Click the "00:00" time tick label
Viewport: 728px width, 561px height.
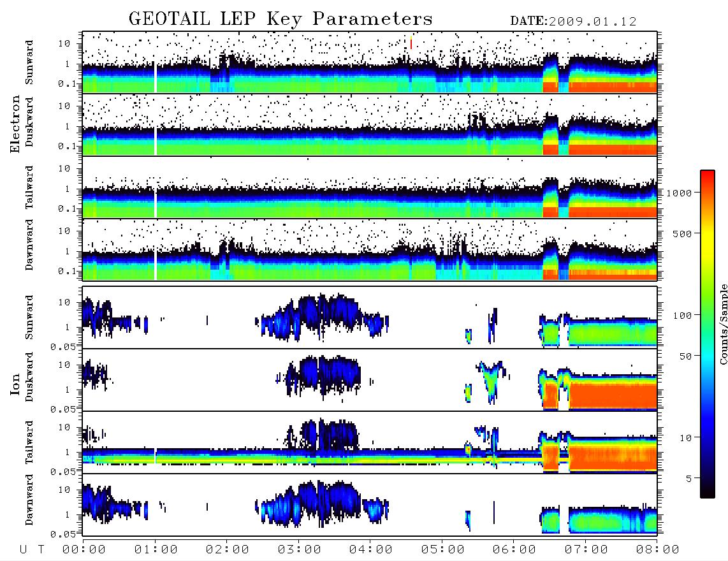(x=84, y=550)
